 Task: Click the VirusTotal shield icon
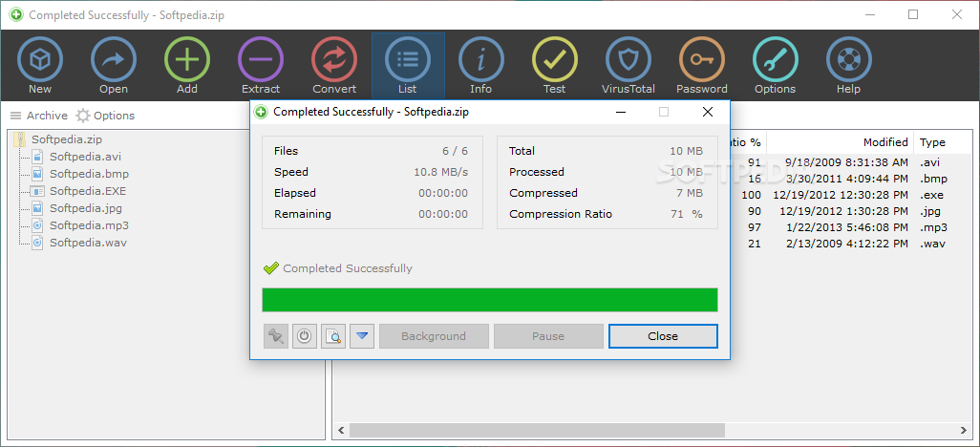pyautogui.click(x=628, y=60)
